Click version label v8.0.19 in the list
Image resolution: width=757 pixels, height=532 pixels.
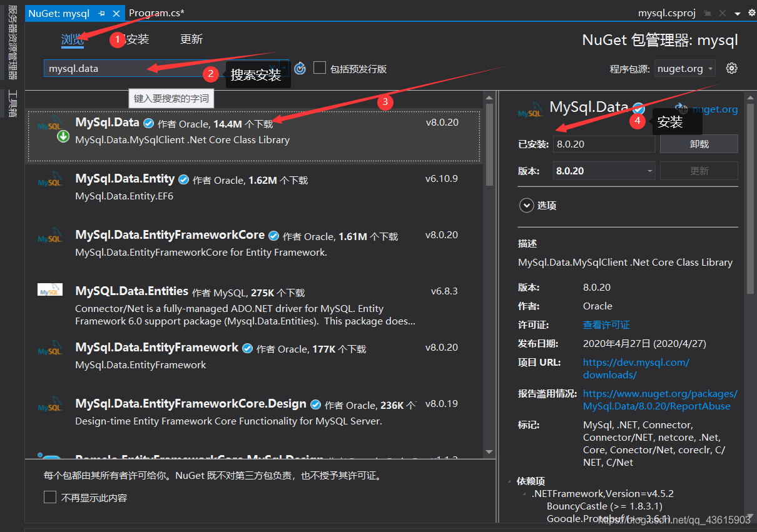(x=442, y=404)
